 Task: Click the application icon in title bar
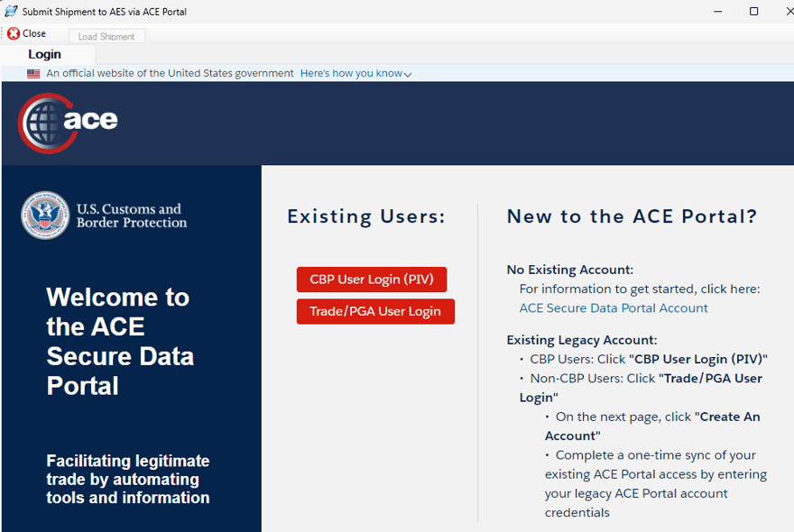12,12
